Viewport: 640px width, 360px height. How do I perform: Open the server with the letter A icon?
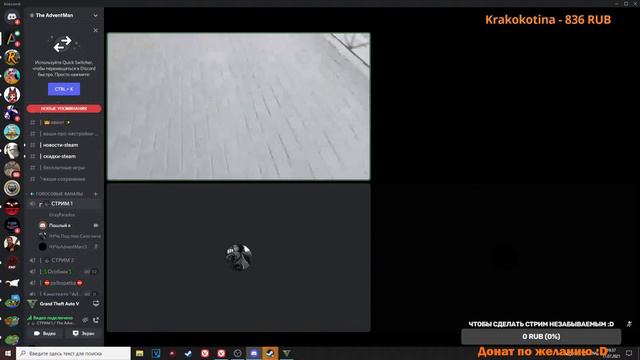(x=12, y=39)
